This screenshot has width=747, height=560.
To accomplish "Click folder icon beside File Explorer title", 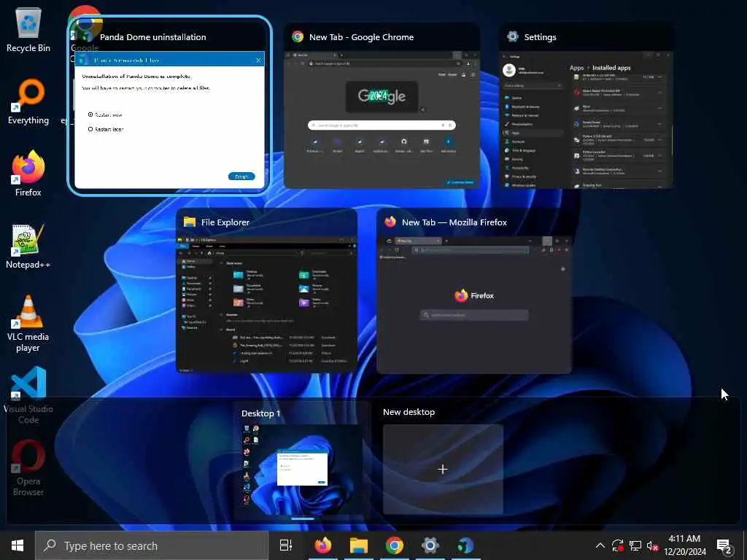I will tap(190, 222).
